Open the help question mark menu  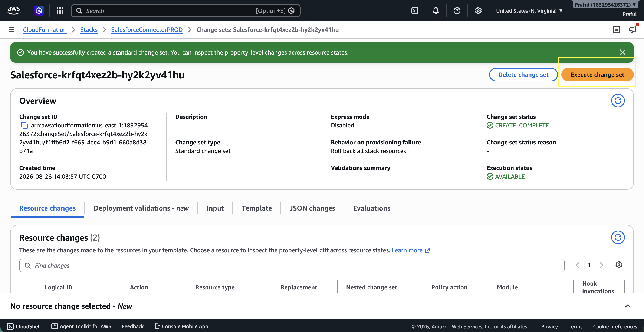[457, 10]
